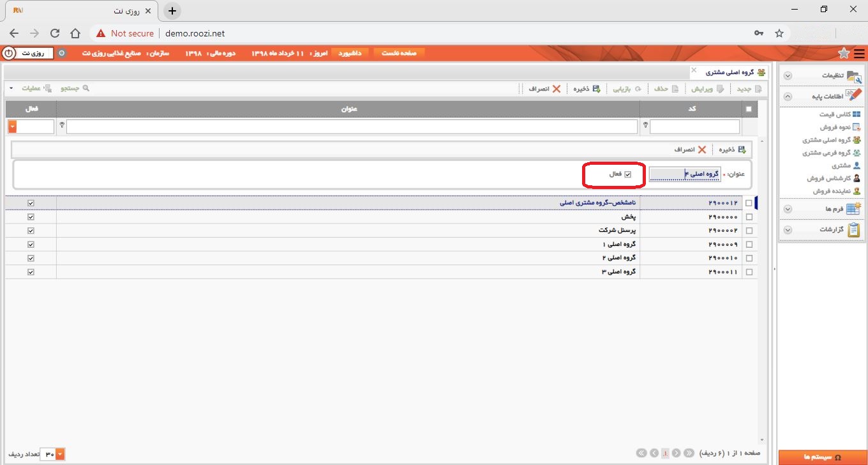The height and width of the screenshot is (465, 868).
Task: Click the browser reload icon
Action: (x=55, y=33)
